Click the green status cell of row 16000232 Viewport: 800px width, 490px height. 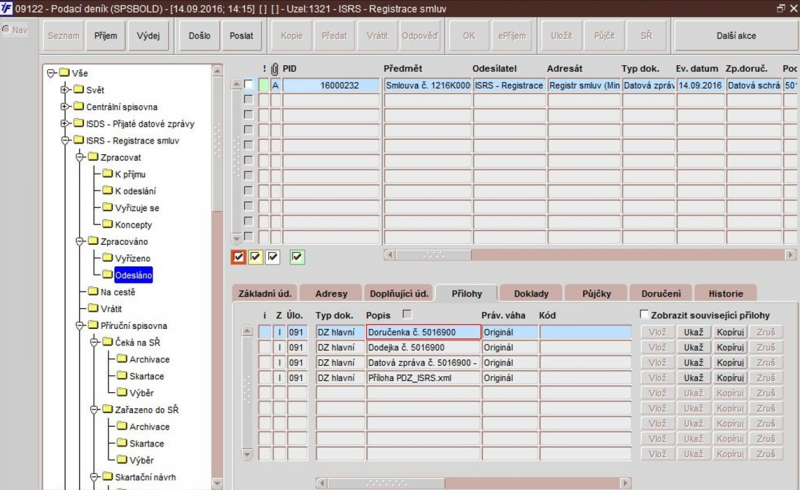click(263, 85)
